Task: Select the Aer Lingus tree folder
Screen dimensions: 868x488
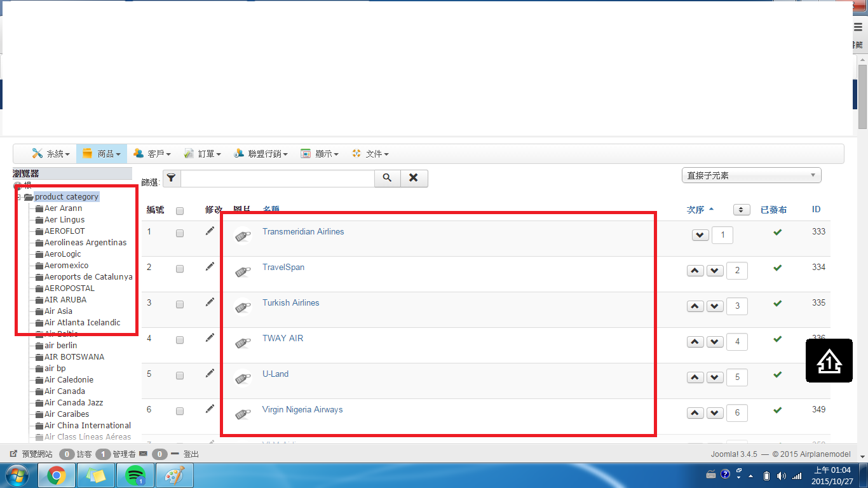Action: [x=64, y=220]
